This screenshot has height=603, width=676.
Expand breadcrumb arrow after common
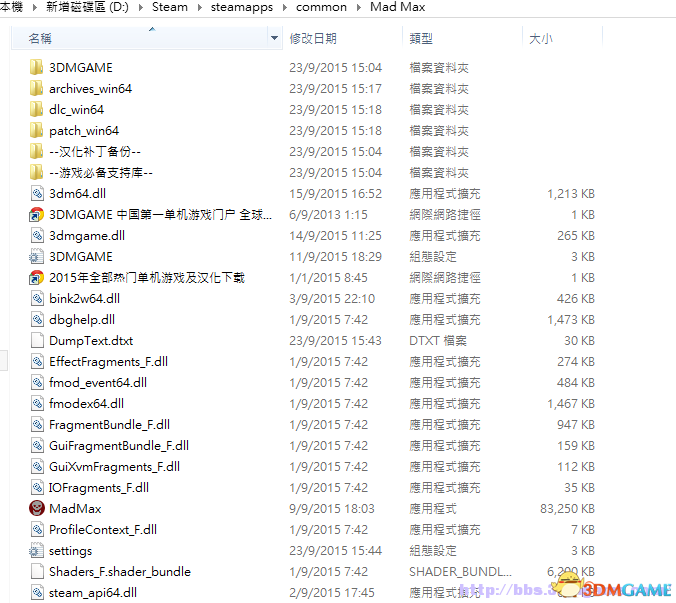[x=359, y=7]
